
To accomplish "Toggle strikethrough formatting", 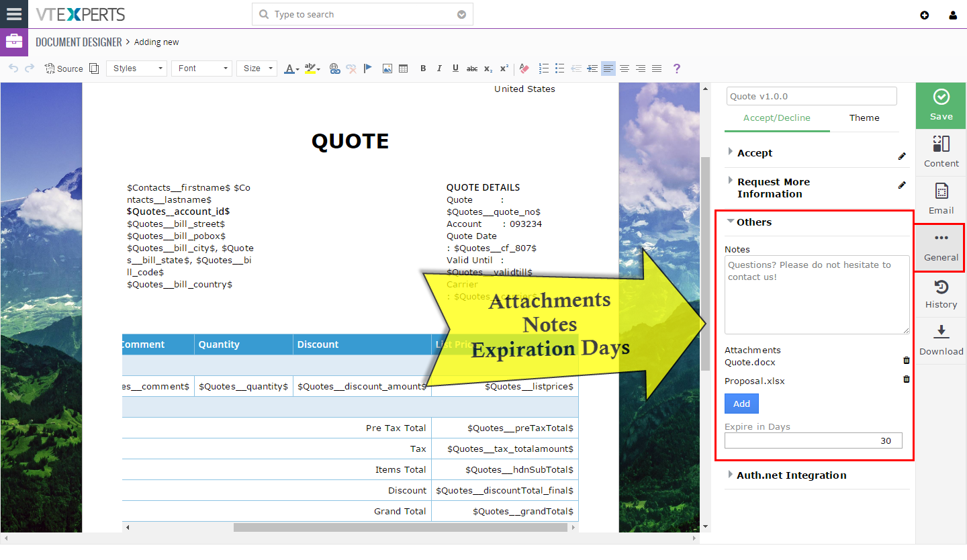I will 472,68.
